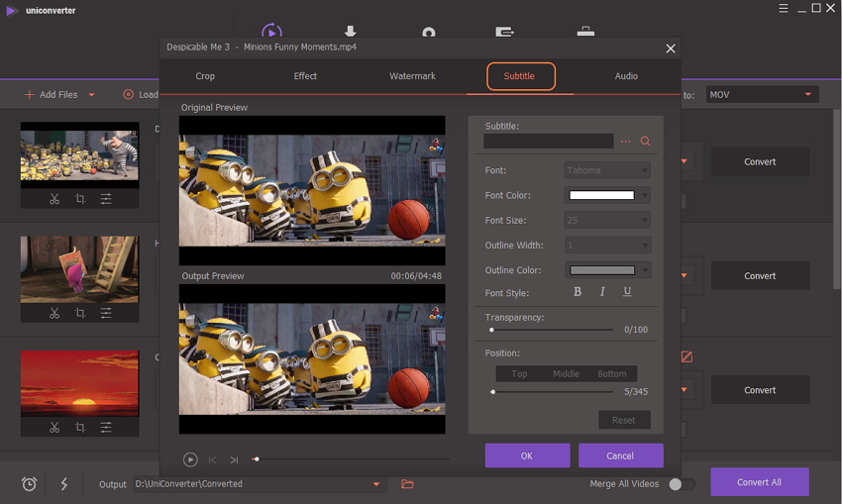Select the Top subtitle position
This screenshot has height=504, width=842.
[519, 373]
